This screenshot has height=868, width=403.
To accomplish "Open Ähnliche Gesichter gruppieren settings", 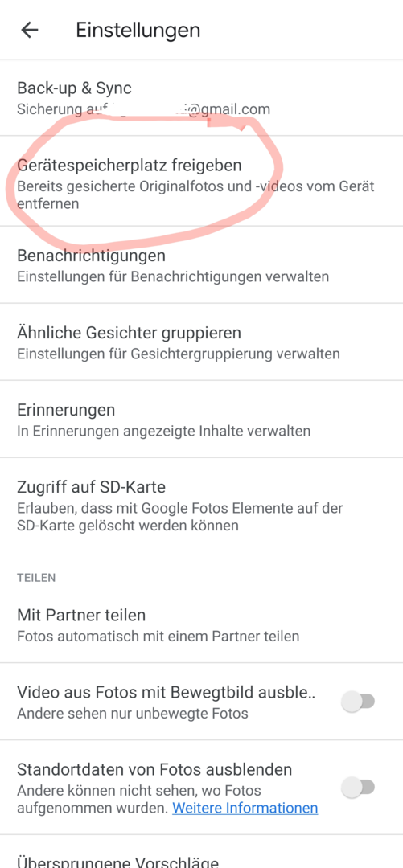I will (x=201, y=342).
